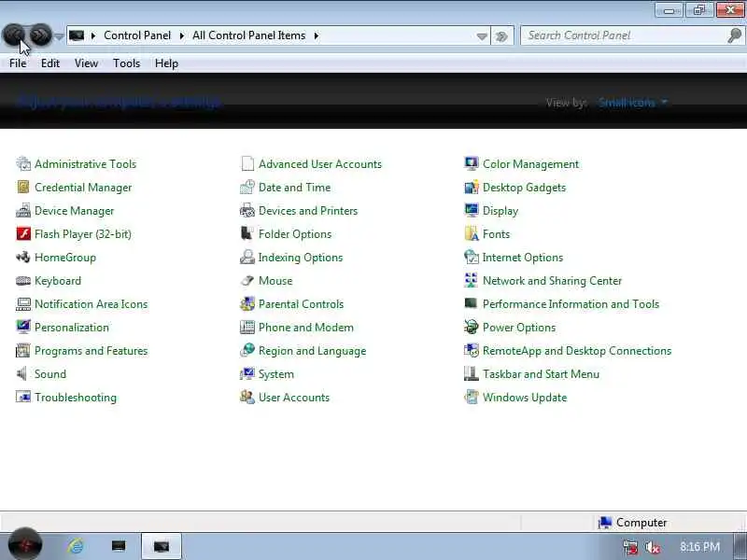Click the Date and Time icon
The height and width of the screenshot is (560, 747).
[x=247, y=188]
